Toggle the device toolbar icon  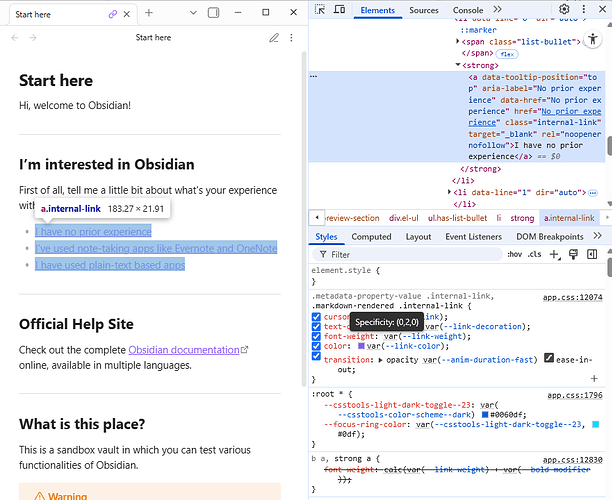pos(340,10)
